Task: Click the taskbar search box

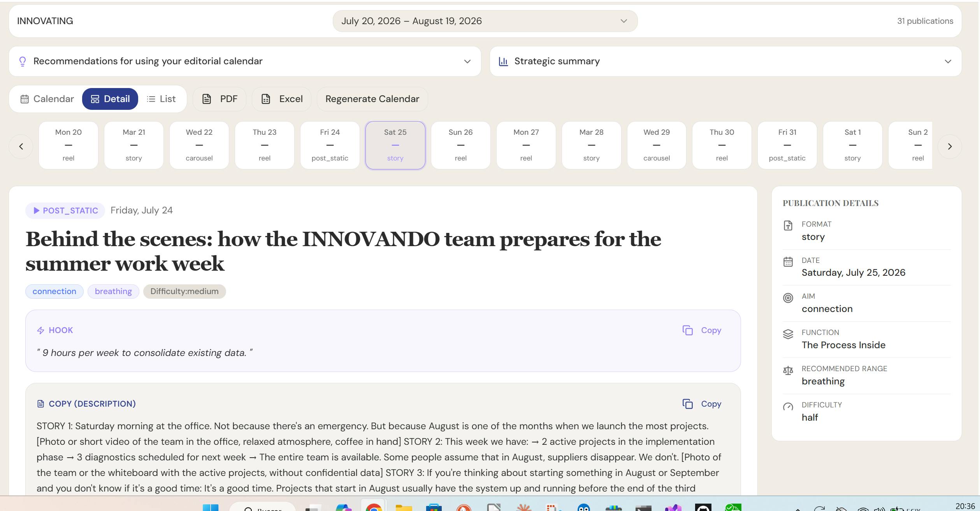Action: pyautogui.click(x=262, y=507)
